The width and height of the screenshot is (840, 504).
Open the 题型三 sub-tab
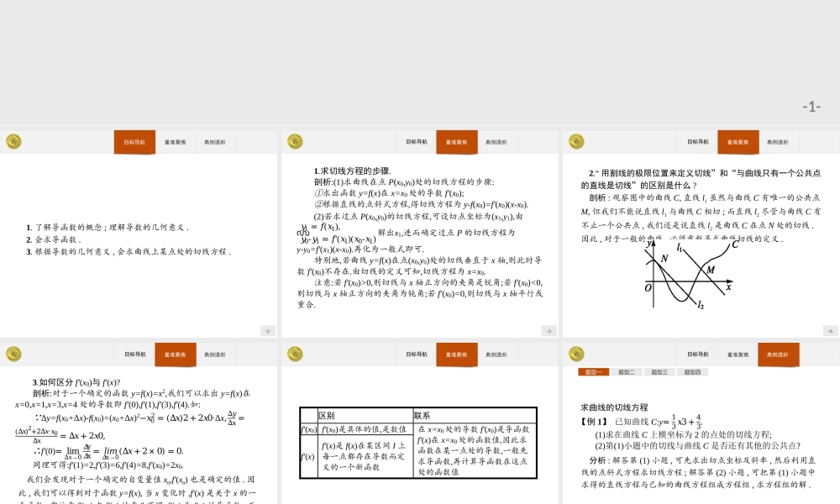click(659, 370)
